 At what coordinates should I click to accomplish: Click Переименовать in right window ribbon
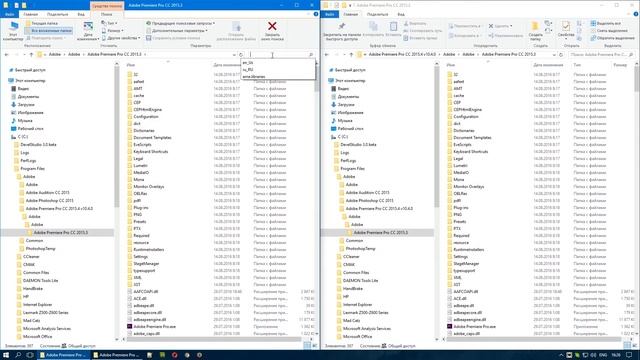[x=507, y=36]
